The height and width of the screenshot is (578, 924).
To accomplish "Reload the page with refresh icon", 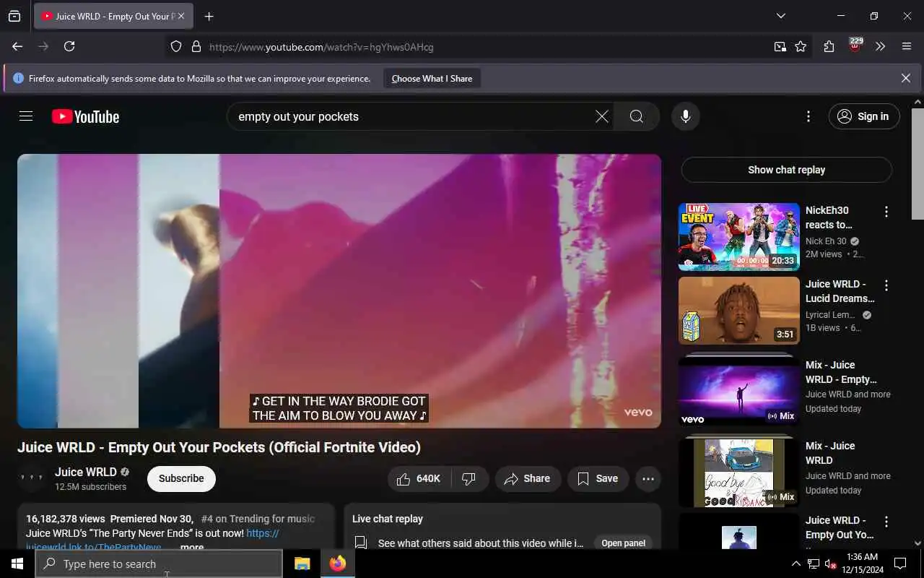I will coord(69,46).
